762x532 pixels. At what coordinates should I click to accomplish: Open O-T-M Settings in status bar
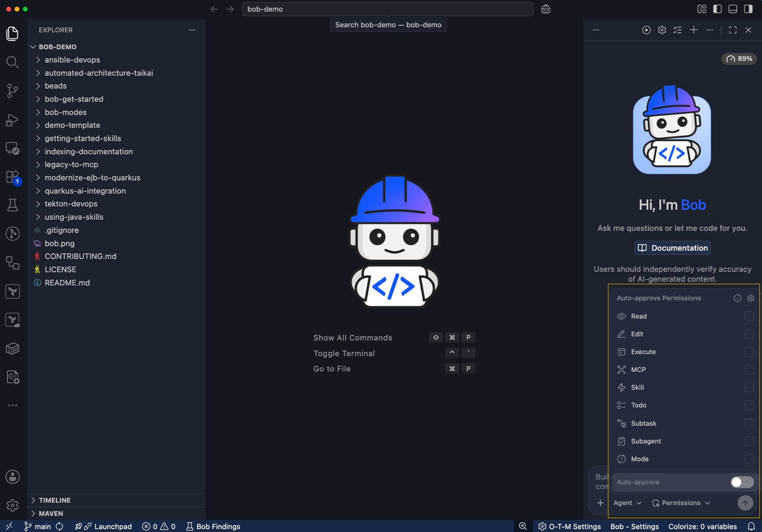[x=569, y=526]
